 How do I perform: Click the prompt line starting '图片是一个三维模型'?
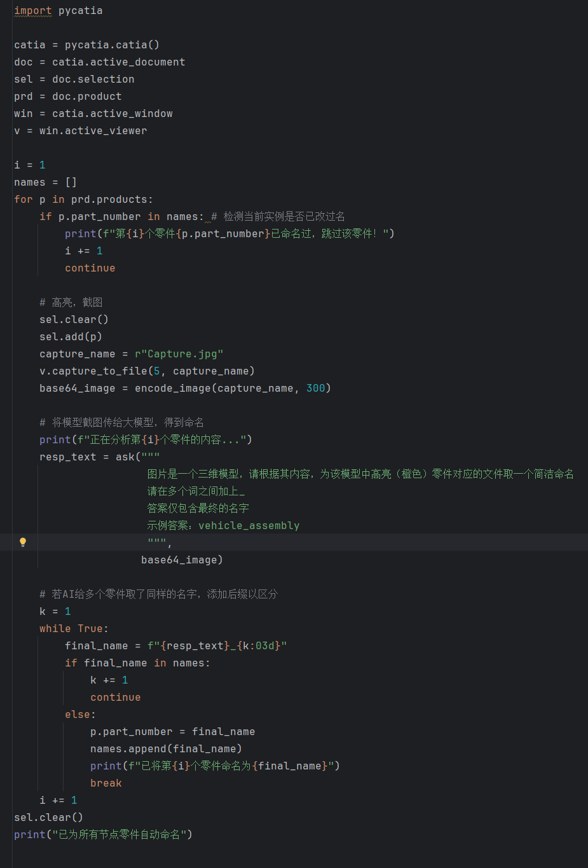(x=360, y=474)
